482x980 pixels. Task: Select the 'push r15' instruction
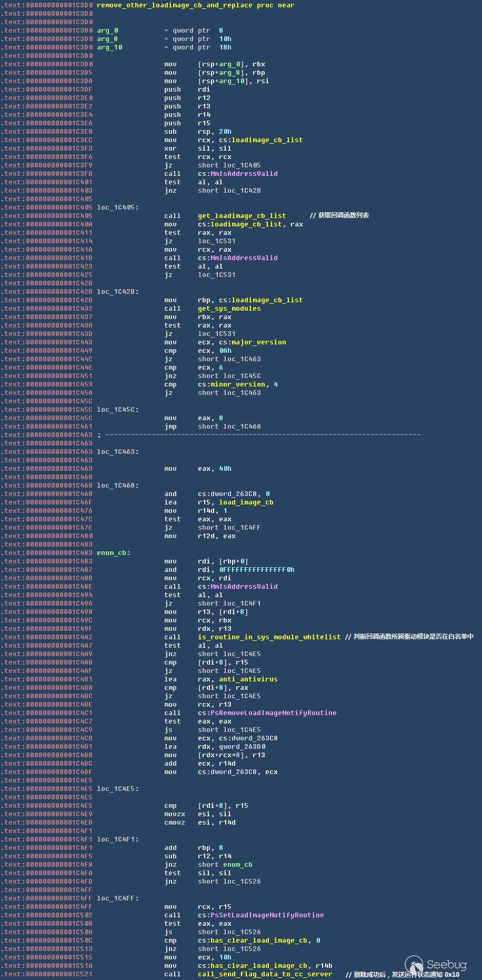tap(187, 123)
